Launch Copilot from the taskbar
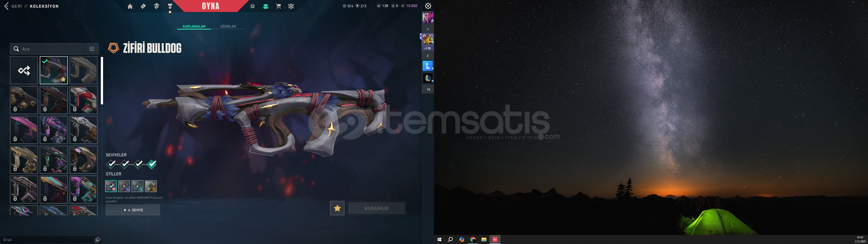 point(461,240)
